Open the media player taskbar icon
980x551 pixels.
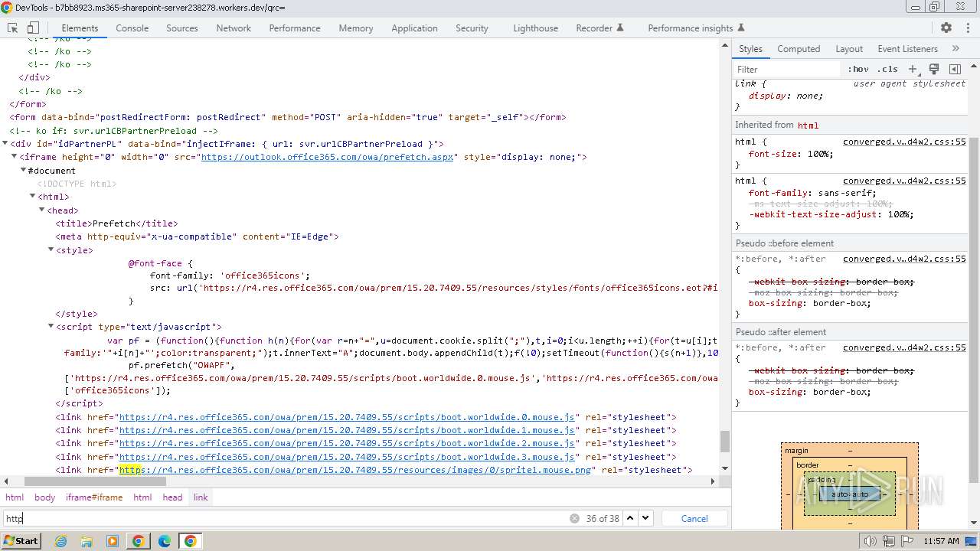tap(113, 541)
